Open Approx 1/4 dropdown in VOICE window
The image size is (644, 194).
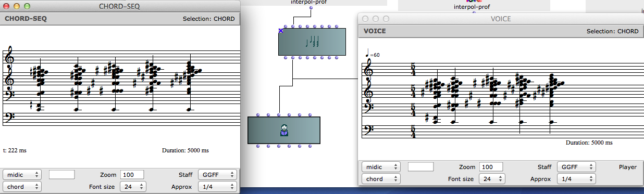coord(576,179)
